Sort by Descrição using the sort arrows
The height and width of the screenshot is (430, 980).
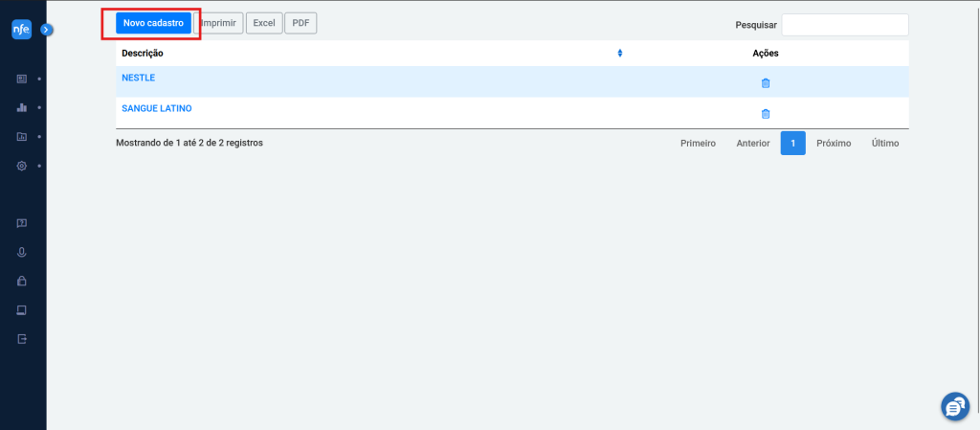620,53
